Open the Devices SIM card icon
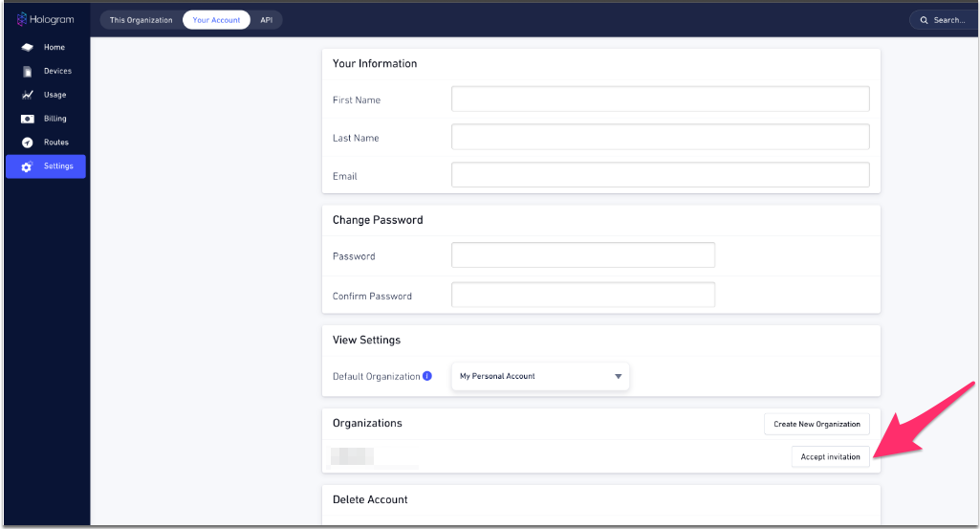The image size is (980, 529). [27, 72]
